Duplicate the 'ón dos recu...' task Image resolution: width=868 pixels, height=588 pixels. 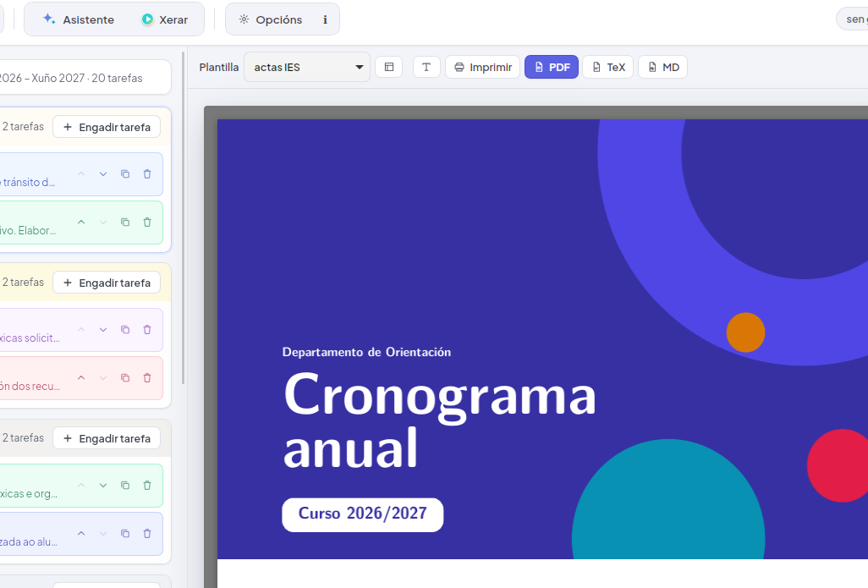coord(125,377)
